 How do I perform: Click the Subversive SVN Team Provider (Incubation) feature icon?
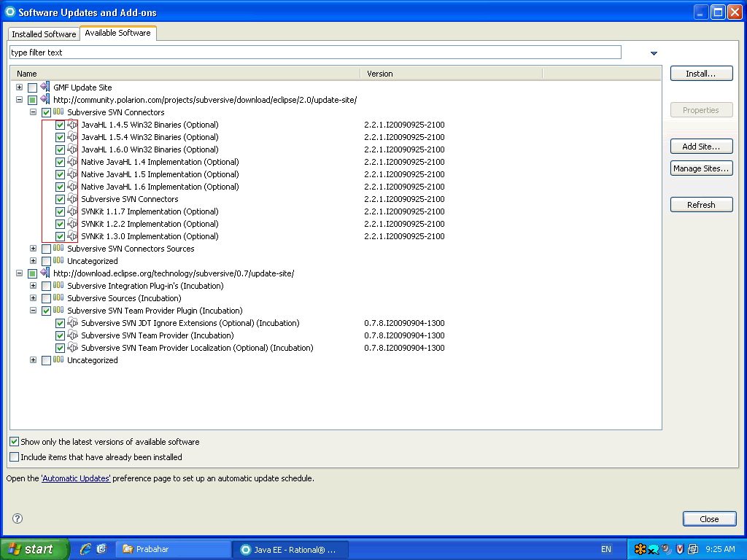72,335
